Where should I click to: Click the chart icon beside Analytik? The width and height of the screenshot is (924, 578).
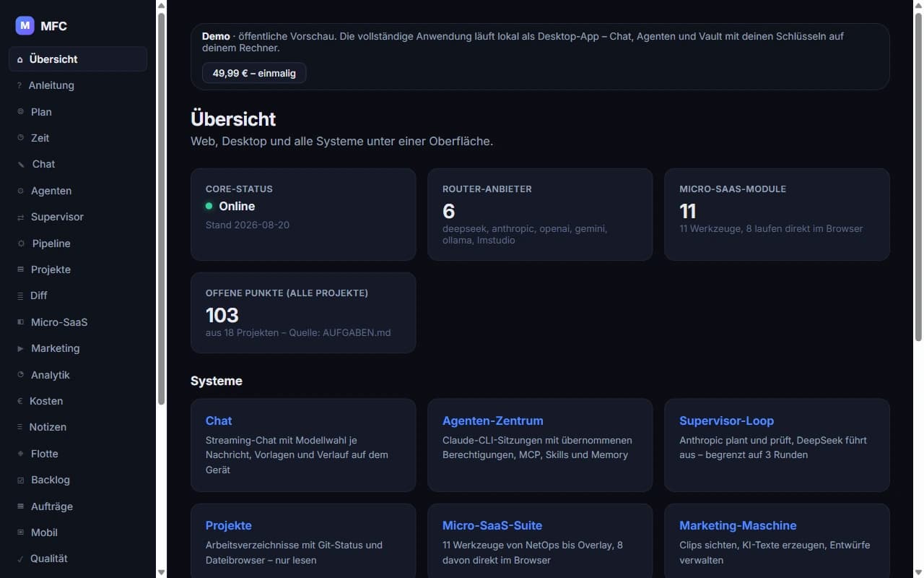(x=20, y=375)
